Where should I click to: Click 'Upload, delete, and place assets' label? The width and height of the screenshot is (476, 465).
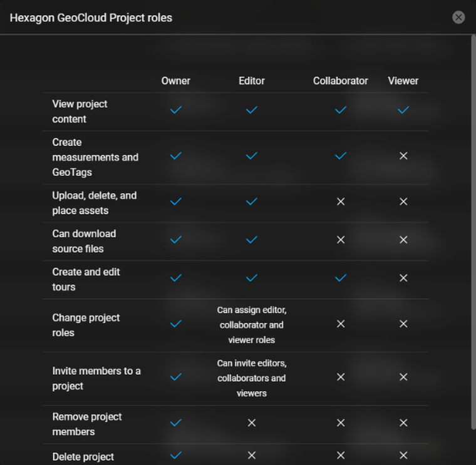(94, 203)
